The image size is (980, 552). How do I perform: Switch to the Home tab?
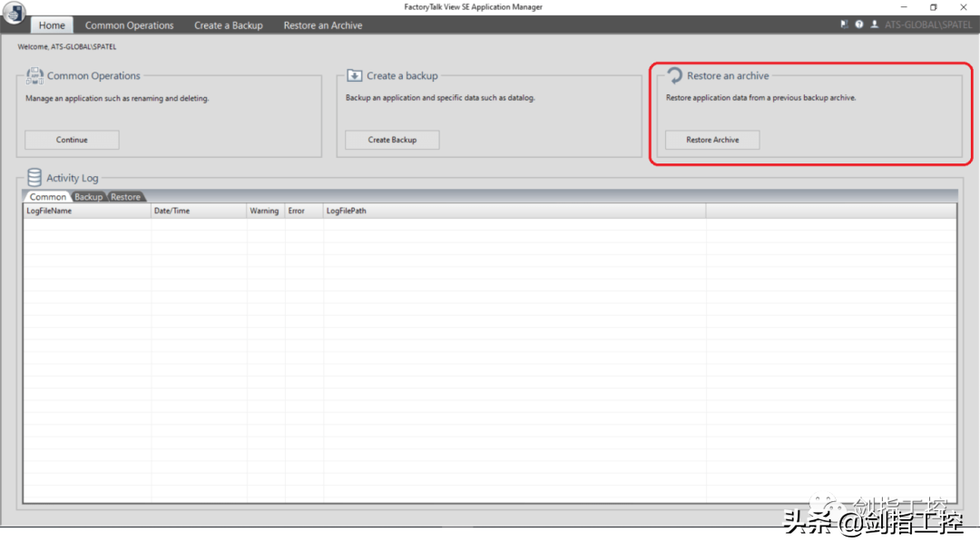click(52, 25)
